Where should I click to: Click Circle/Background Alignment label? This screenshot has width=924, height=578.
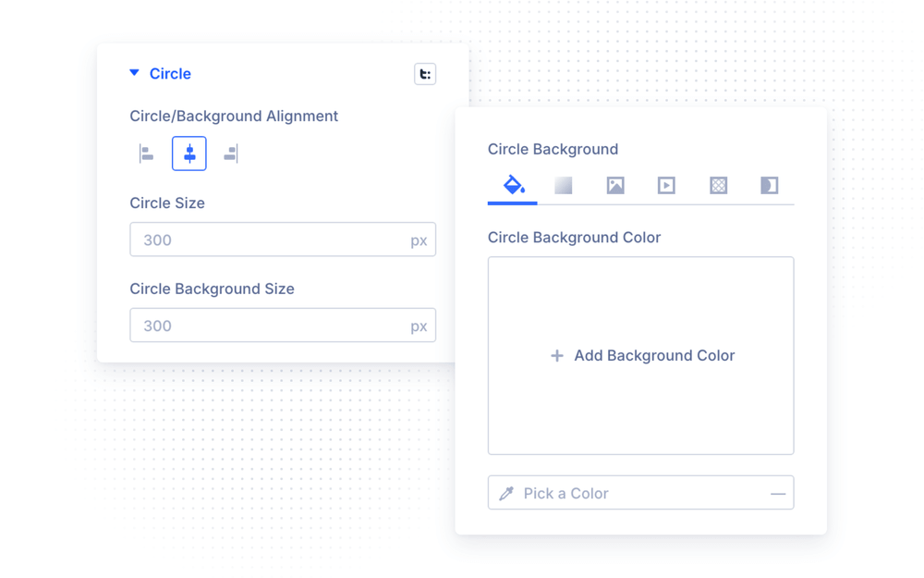[x=234, y=117]
